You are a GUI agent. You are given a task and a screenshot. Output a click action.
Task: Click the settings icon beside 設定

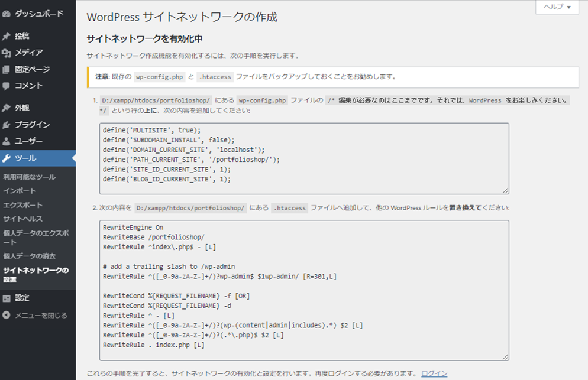[x=6, y=298]
